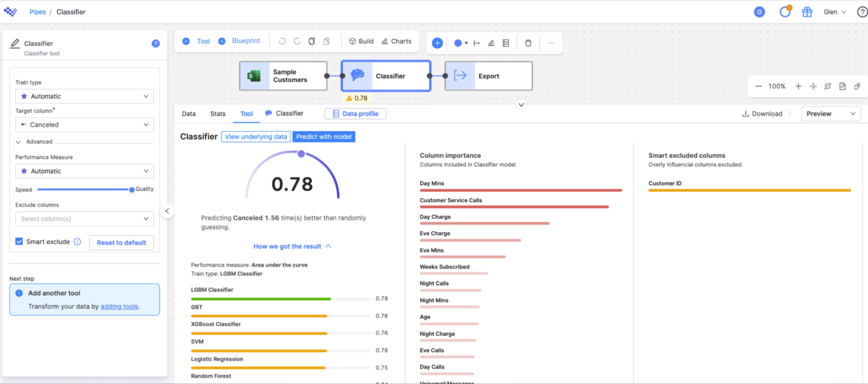
Task: Click the document notes icon
Action: point(842,86)
